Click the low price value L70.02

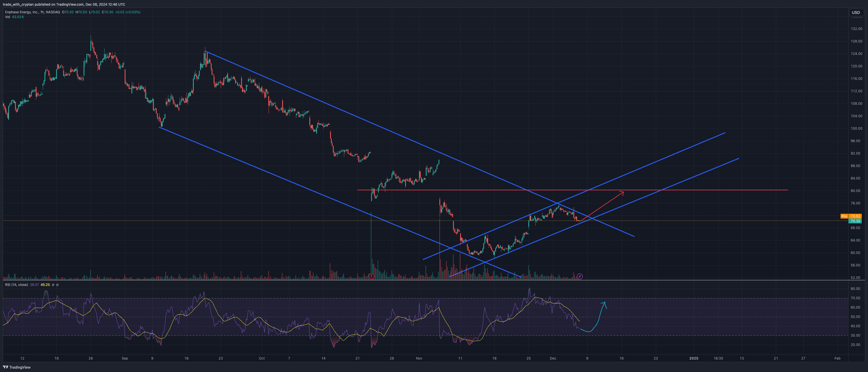click(94, 12)
